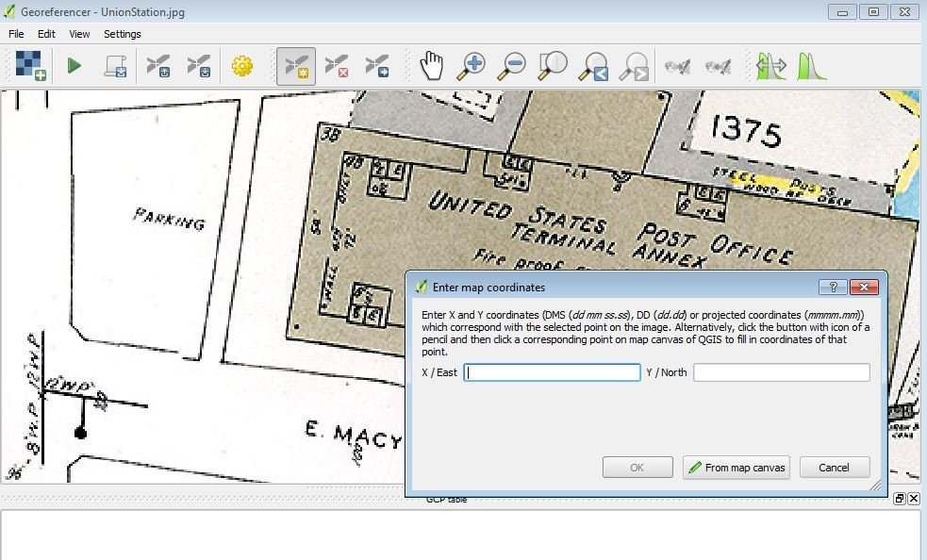Click Full histogram stretch icon

(770, 66)
